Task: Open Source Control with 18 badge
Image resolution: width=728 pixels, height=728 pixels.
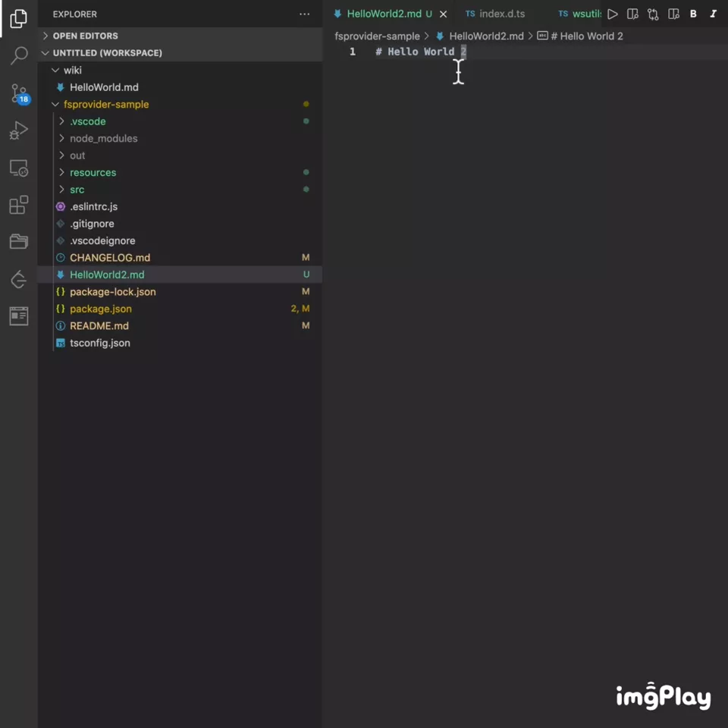Action: click(x=20, y=94)
